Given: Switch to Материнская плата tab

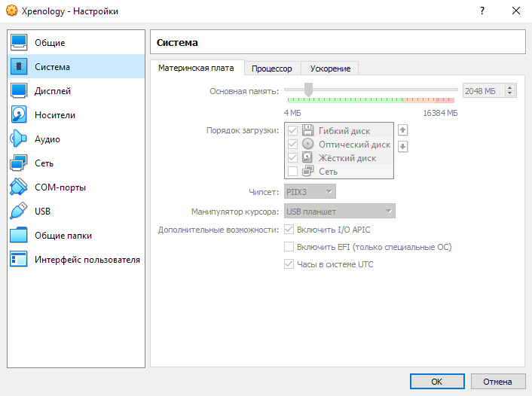Looking at the screenshot, I should pyautogui.click(x=196, y=68).
